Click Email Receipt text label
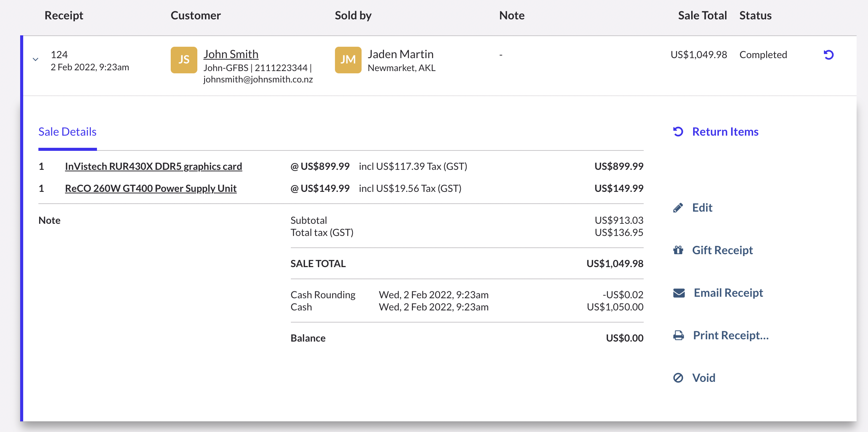Viewport: 868px width, 432px height. pyautogui.click(x=728, y=293)
